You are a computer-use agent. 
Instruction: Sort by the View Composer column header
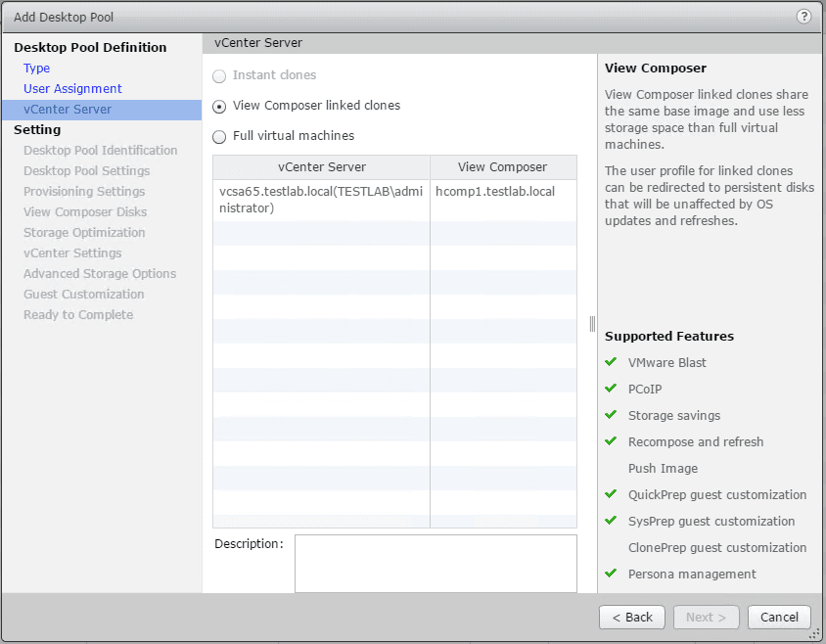[x=502, y=167]
